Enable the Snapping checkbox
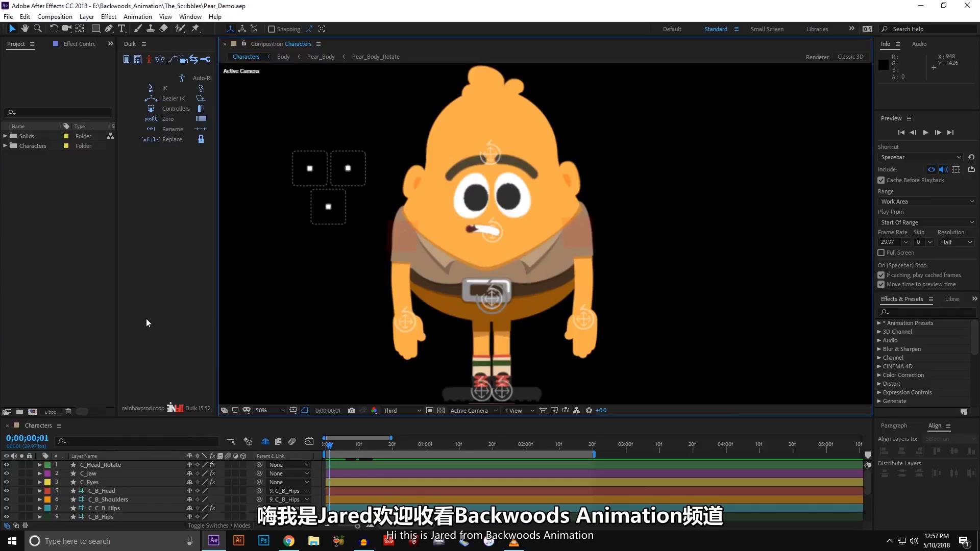The image size is (980, 551). (272, 29)
